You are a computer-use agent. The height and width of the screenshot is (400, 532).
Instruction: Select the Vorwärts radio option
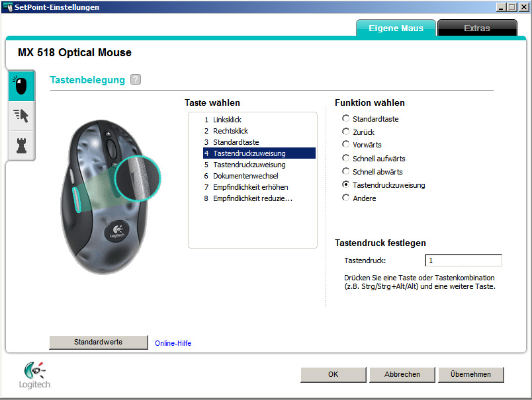coord(345,145)
